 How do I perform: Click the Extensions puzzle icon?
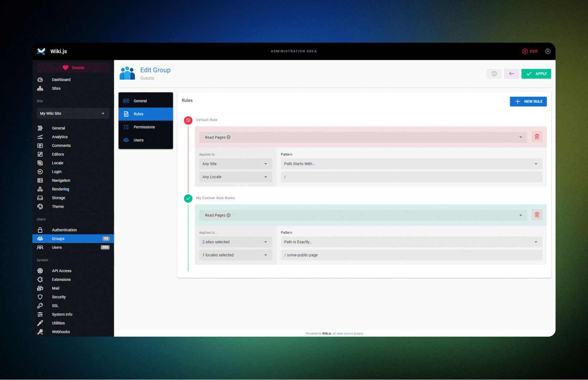(40, 279)
